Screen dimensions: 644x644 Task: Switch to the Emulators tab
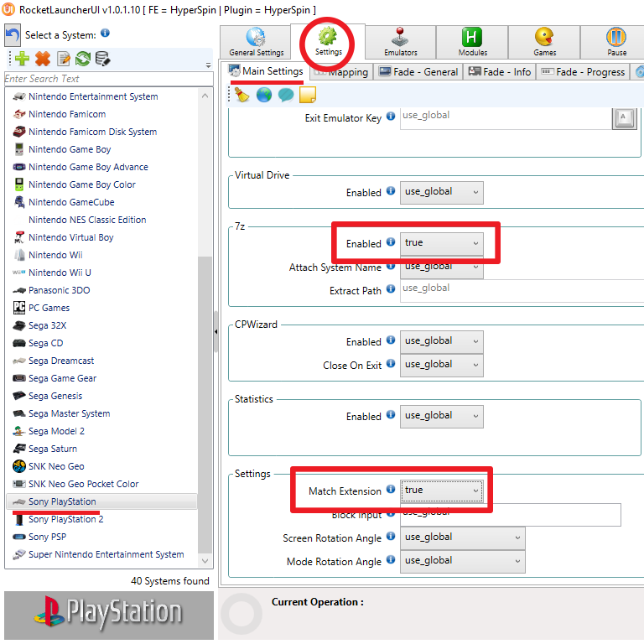point(401,41)
